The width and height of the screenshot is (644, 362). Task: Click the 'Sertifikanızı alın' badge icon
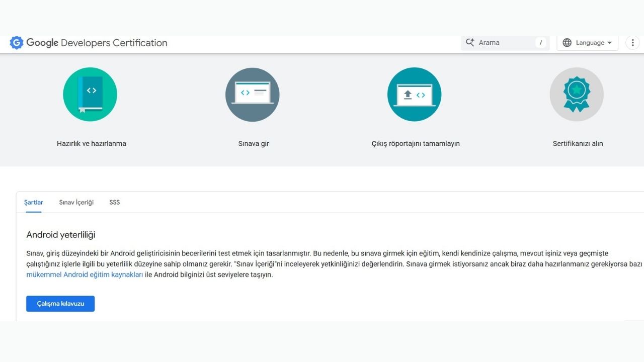click(577, 95)
